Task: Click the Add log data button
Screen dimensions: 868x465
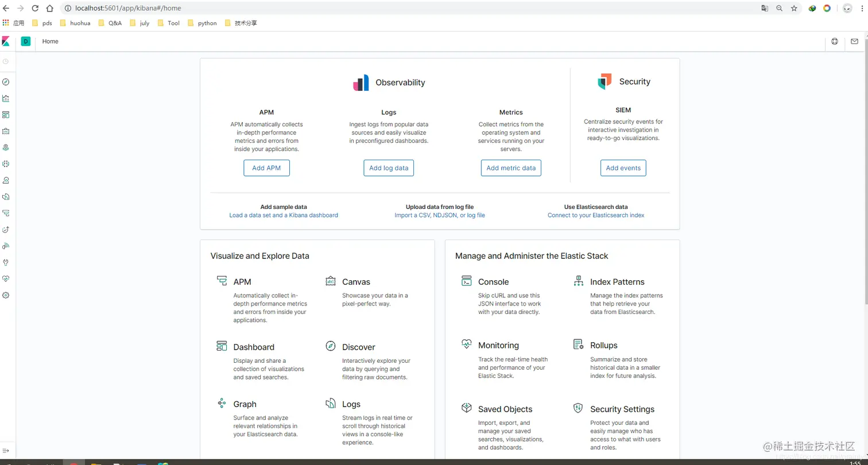Action: point(389,168)
